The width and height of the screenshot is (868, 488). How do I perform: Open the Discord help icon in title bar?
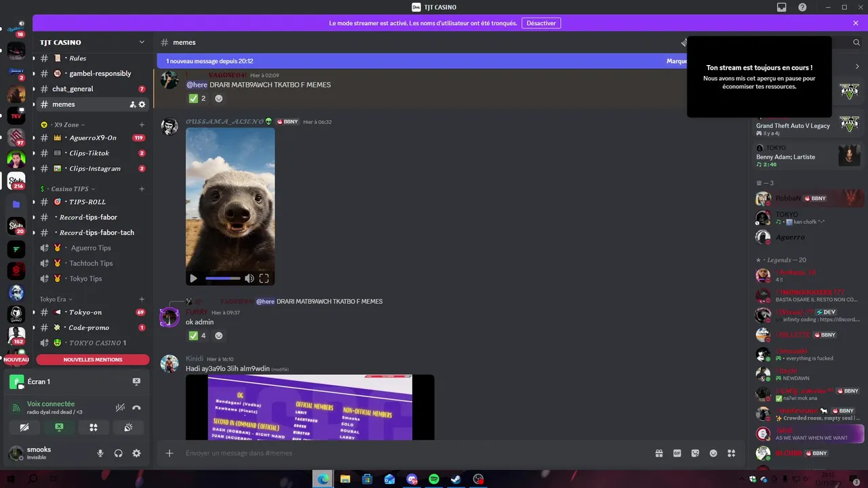pos(802,7)
